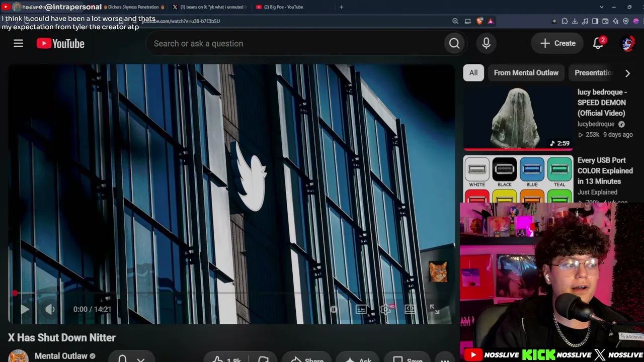Viewport: 644px width, 362px height.
Task: Open Brave Rewards triangle icon
Action: (491, 21)
